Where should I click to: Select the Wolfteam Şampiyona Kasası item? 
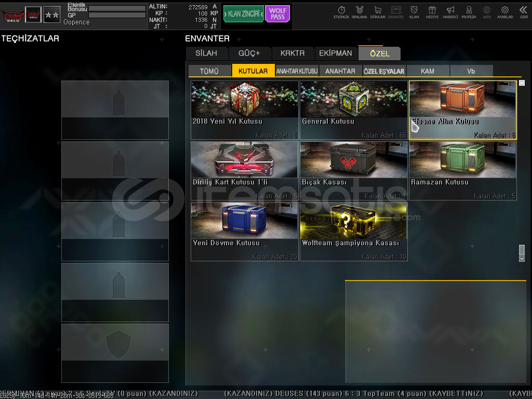(x=353, y=231)
